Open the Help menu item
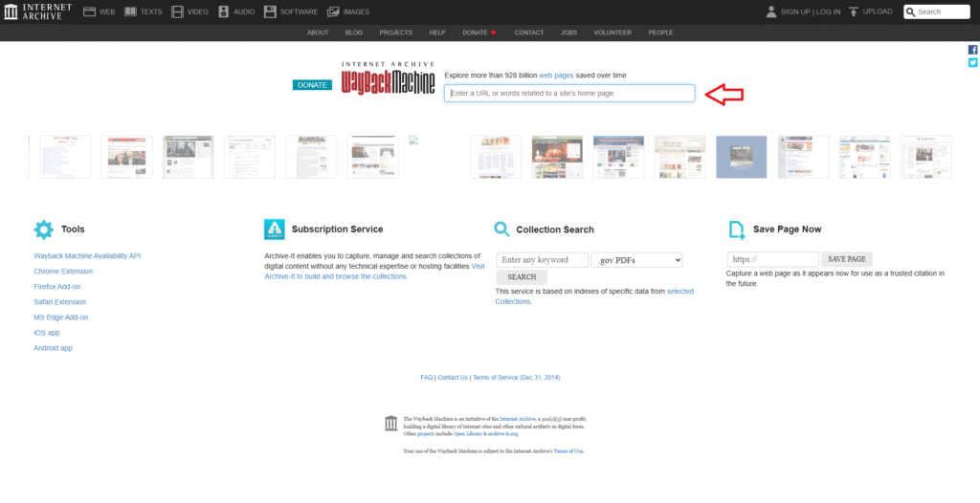 (x=437, y=33)
